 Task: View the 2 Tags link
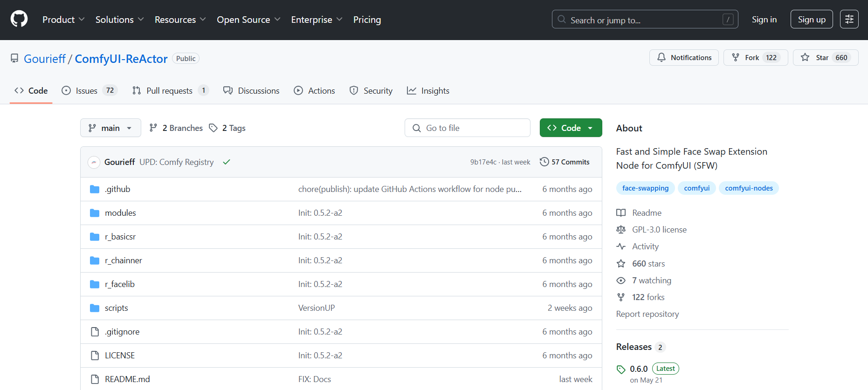[227, 128]
